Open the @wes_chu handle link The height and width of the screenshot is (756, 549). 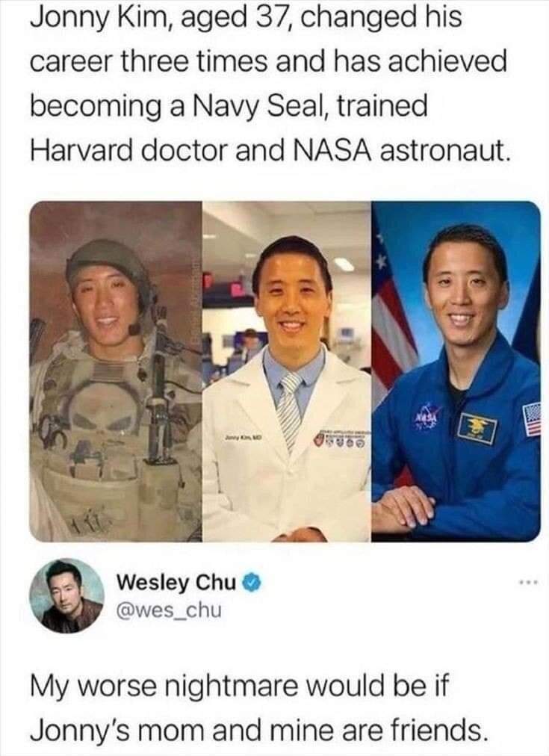tap(170, 610)
